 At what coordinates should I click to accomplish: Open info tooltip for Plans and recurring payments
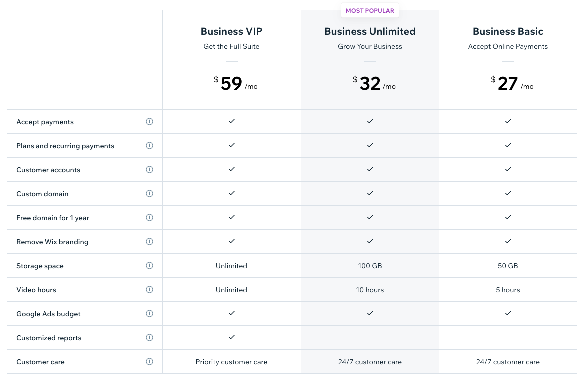point(149,146)
